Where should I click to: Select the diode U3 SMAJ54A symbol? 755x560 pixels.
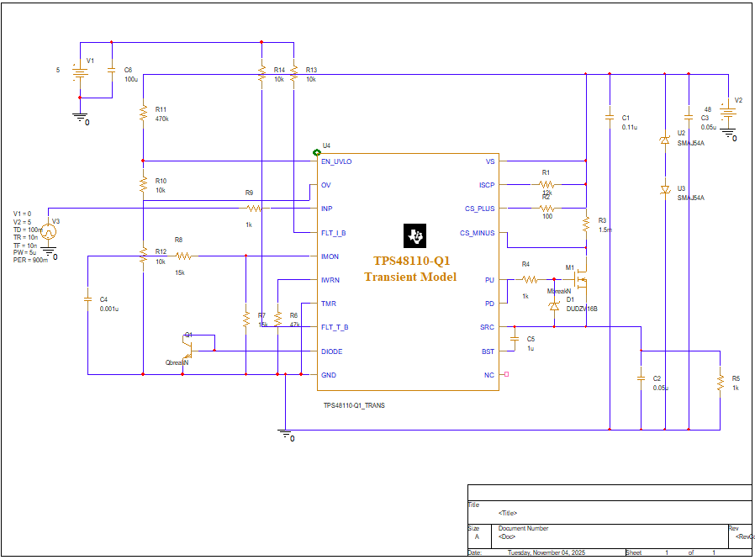coord(664,188)
